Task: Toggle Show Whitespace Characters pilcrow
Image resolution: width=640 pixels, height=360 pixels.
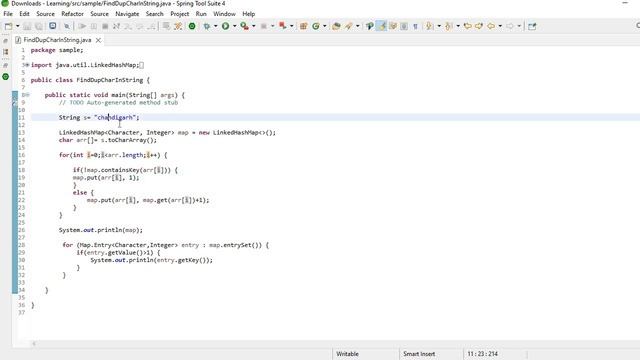Action: pyautogui.click(x=416, y=26)
